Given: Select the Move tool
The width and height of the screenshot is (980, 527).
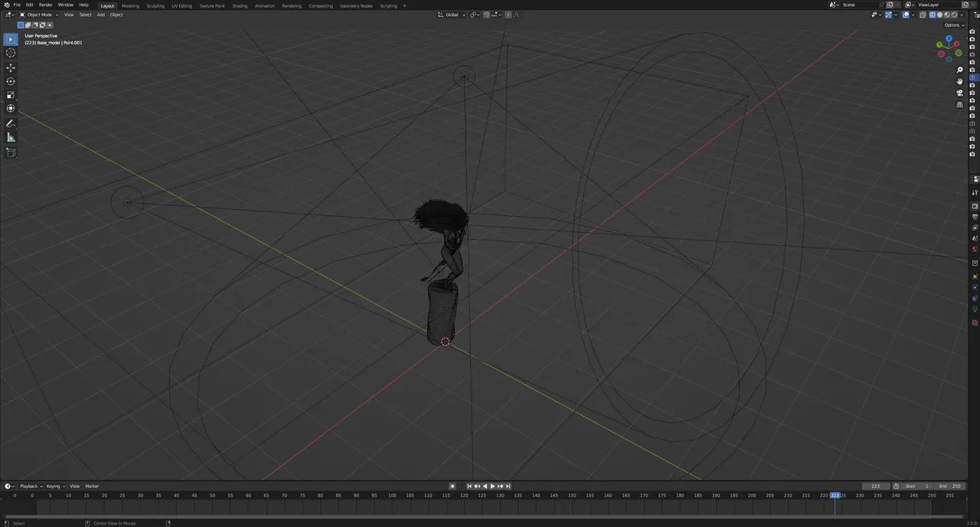Looking at the screenshot, I should [x=11, y=67].
